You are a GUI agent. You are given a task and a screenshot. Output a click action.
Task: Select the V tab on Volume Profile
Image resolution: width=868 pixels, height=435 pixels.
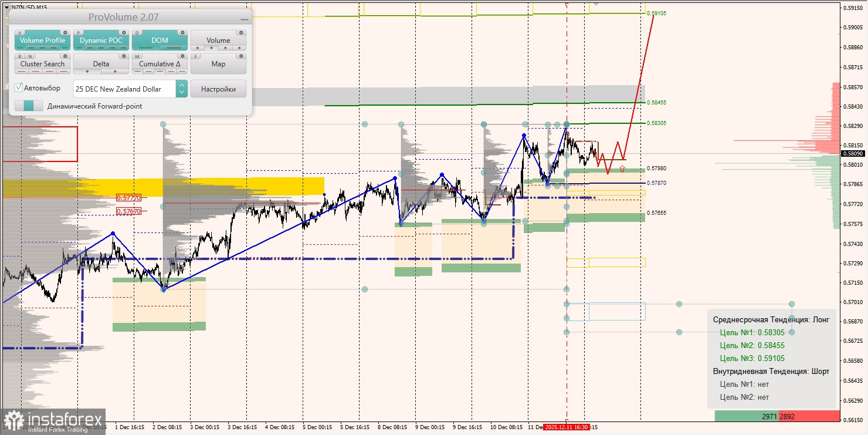(19, 32)
